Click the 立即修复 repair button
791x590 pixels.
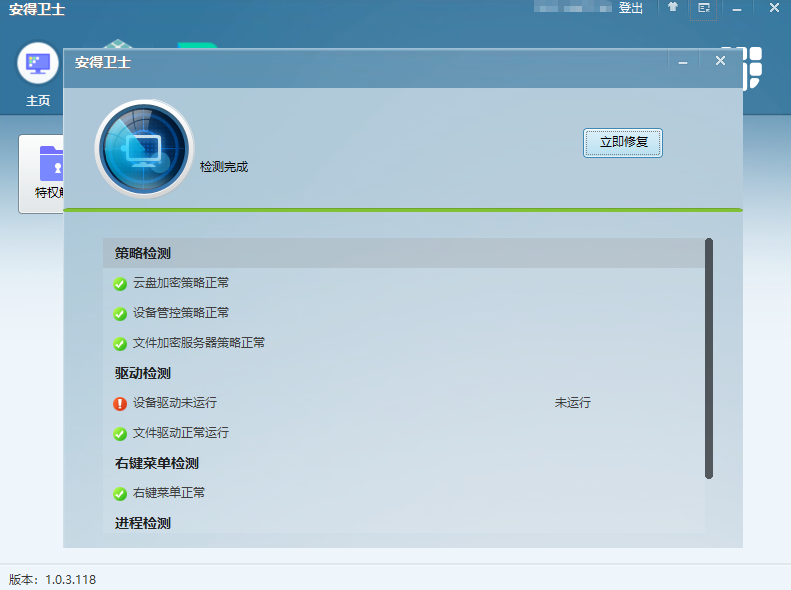623,143
